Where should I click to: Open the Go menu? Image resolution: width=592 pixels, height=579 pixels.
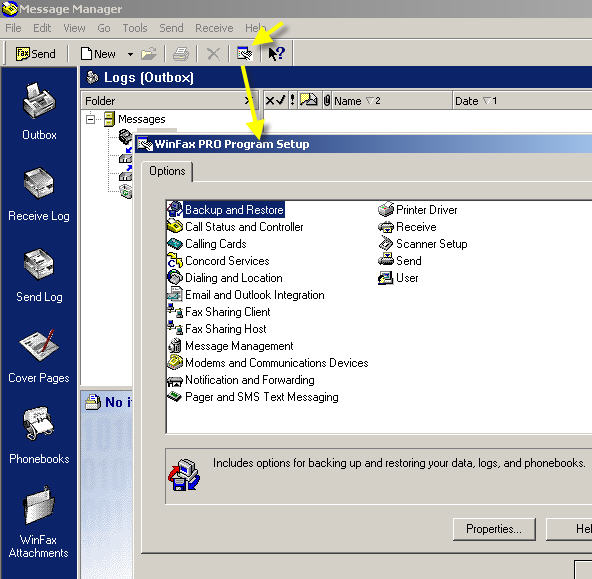[104, 28]
